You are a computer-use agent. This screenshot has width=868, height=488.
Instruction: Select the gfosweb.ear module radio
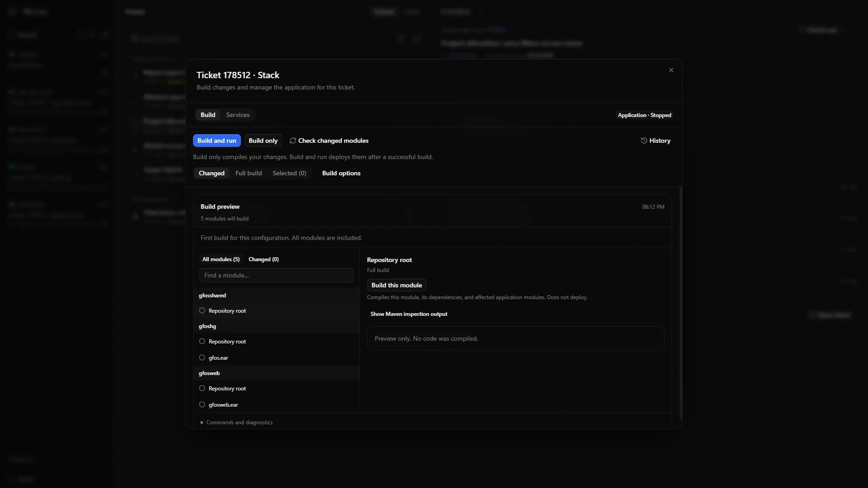point(202,405)
